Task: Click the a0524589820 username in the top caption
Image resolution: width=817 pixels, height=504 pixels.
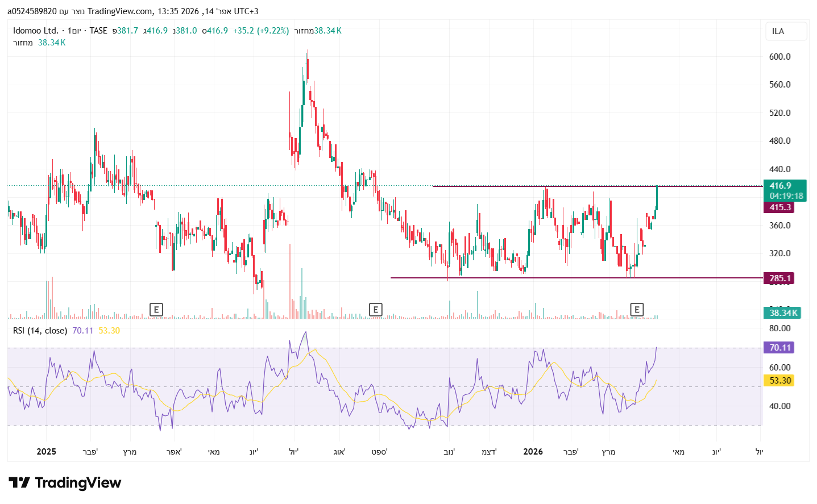Action: point(32,11)
